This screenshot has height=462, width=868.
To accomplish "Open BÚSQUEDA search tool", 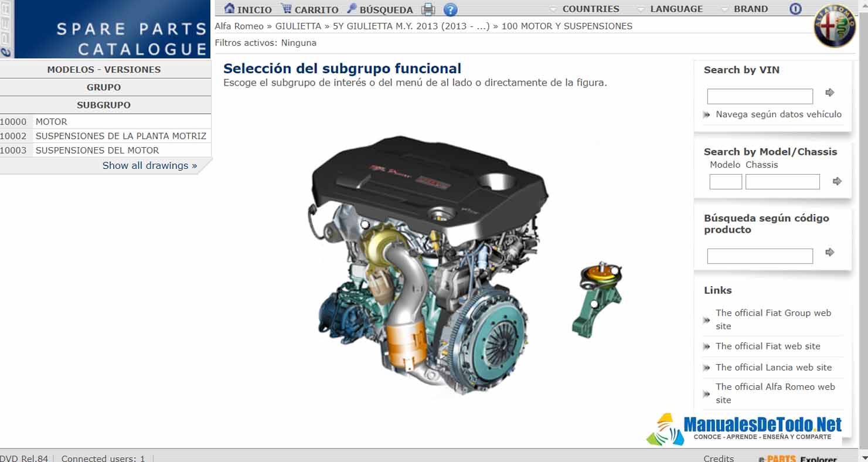I will click(x=380, y=9).
